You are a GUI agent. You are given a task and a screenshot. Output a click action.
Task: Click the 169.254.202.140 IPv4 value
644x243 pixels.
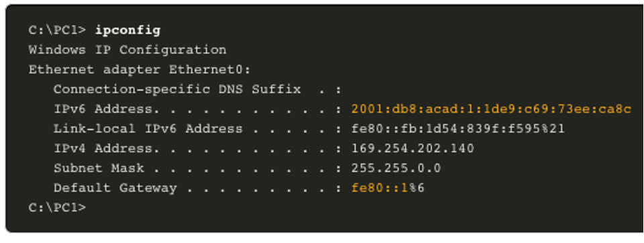[x=413, y=148]
